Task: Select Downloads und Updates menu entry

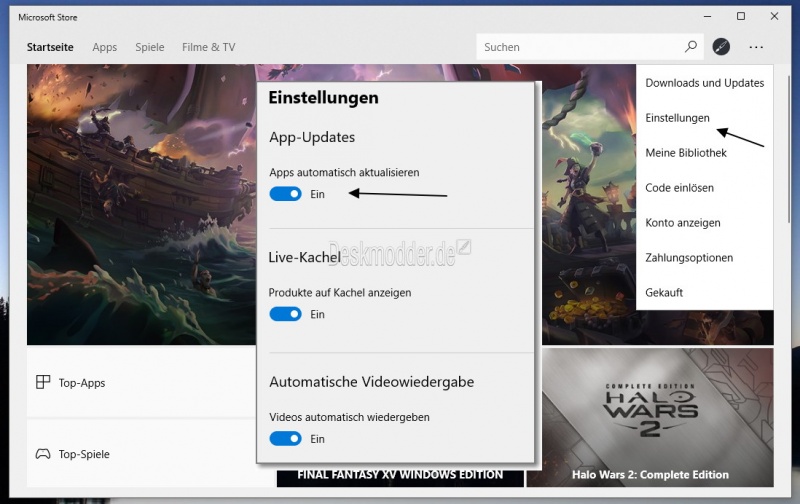Action: pyautogui.click(x=705, y=83)
